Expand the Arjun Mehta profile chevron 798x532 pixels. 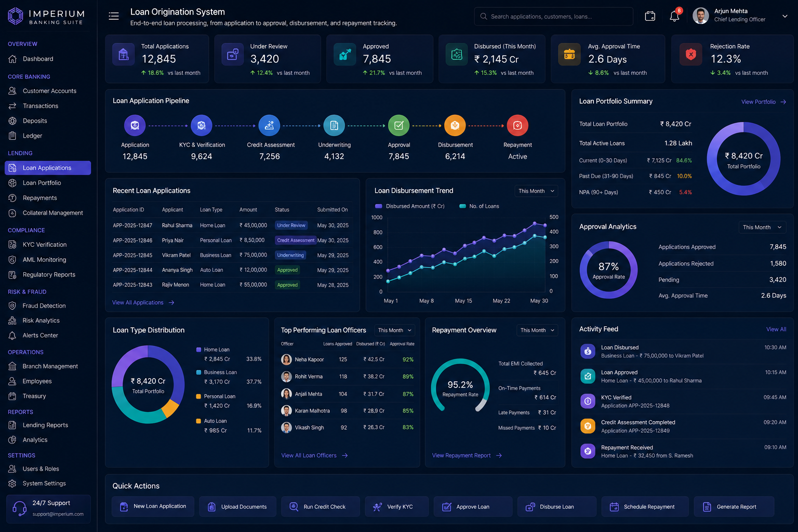tap(784, 16)
